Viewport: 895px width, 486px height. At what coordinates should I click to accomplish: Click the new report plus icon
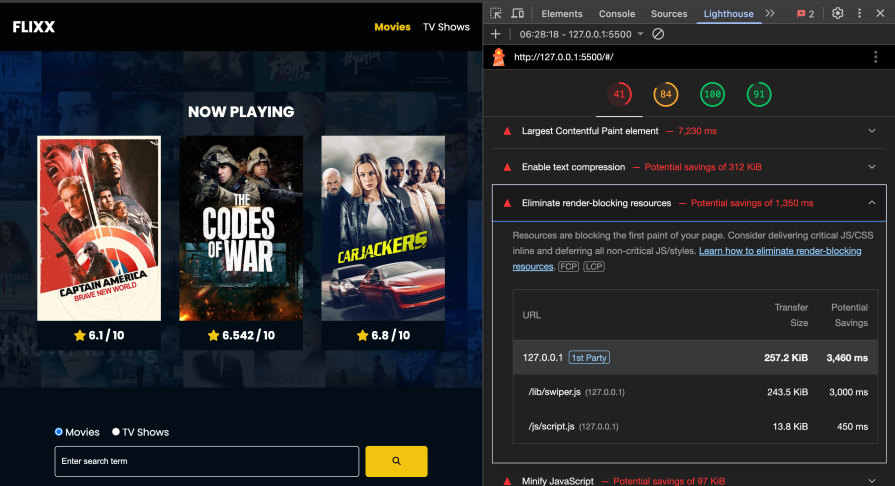tap(496, 34)
